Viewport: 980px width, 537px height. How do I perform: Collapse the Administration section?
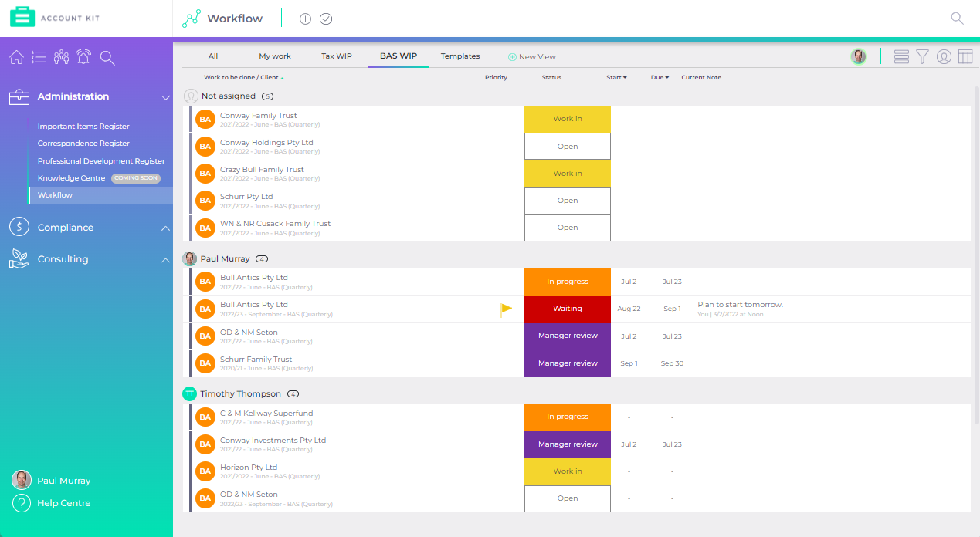pos(165,97)
